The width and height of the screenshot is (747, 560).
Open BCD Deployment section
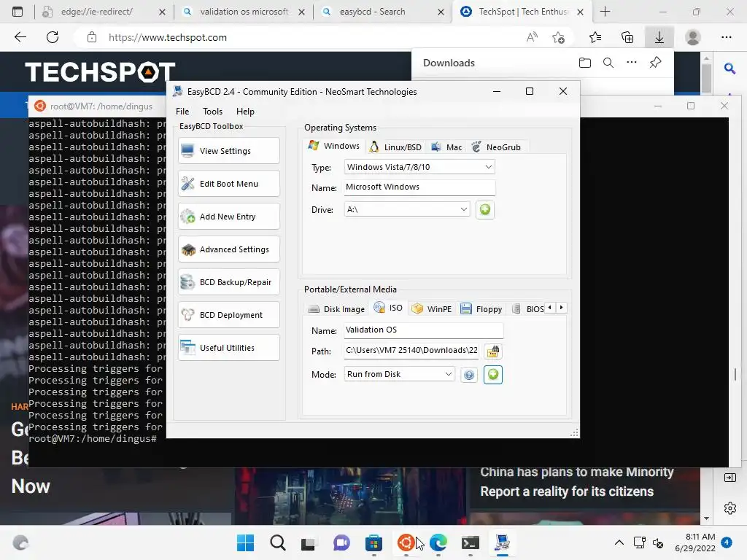pyautogui.click(x=228, y=315)
